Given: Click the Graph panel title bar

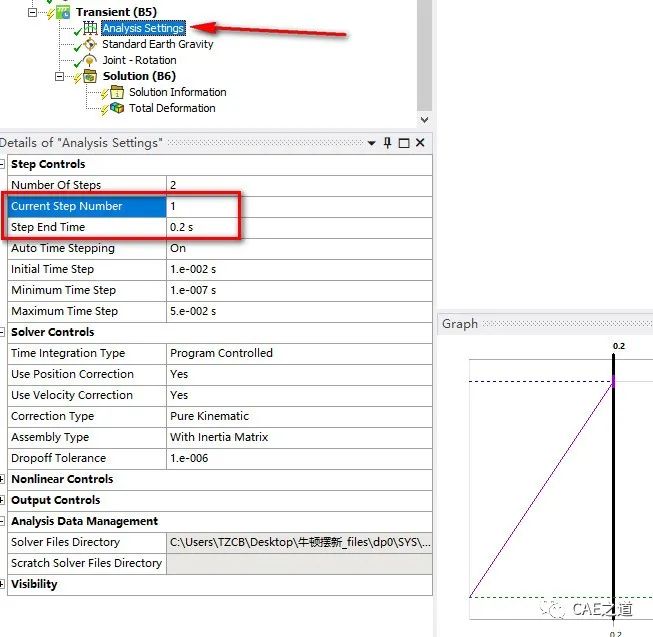Looking at the screenshot, I should (545, 324).
